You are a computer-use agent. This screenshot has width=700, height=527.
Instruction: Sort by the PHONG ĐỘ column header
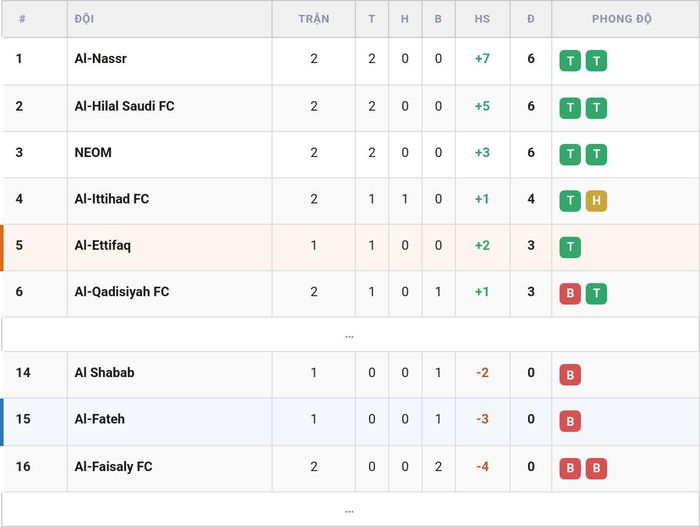coord(621,19)
